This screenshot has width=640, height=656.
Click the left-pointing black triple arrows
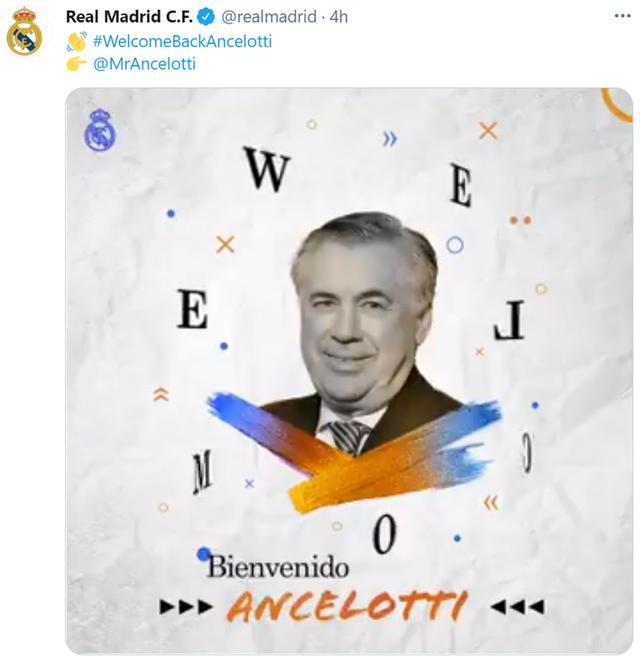pos(517,607)
